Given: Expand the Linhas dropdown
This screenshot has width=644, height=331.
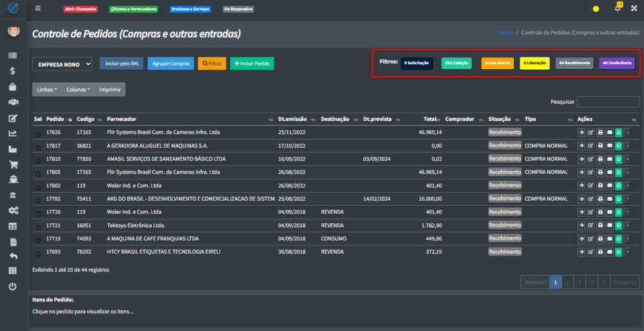Looking at the screenshot, I should point(47,89).
